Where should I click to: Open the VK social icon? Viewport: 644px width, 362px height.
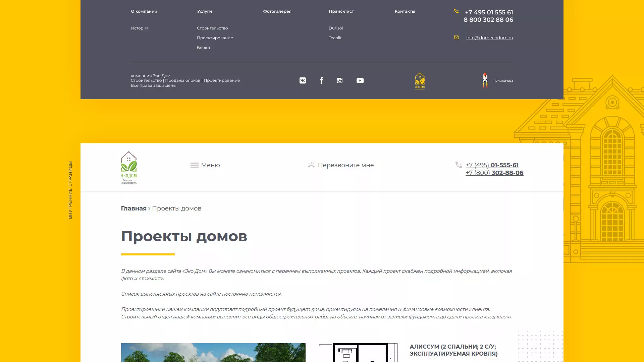303,80
